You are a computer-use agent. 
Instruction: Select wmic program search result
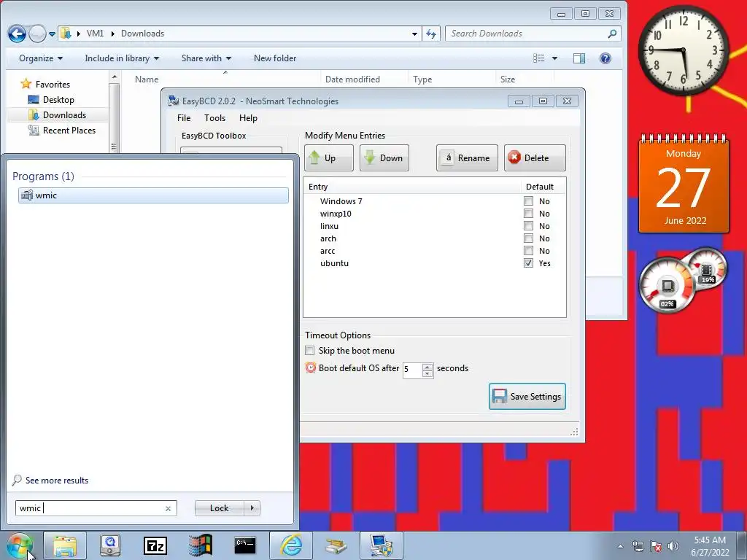click(x=153, y=195)
